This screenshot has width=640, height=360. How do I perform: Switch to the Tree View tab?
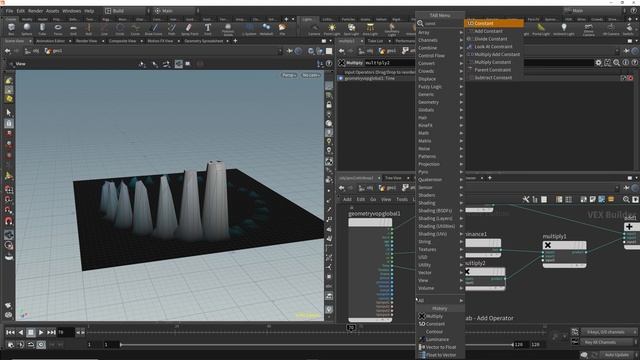tap(393, 178)
